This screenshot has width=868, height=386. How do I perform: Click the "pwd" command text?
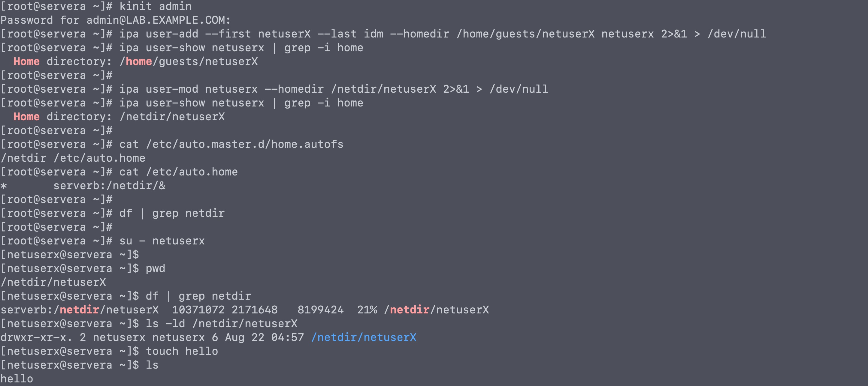click(x=155, y=268)
